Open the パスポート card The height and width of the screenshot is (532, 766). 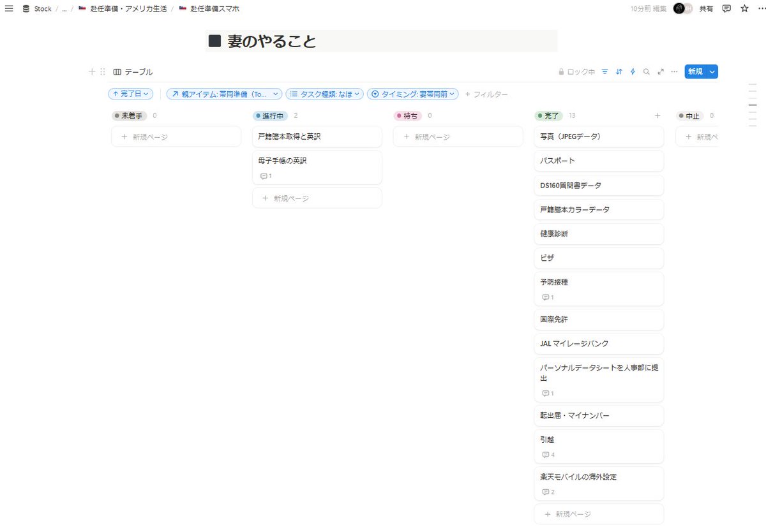[x=599, y=161]
